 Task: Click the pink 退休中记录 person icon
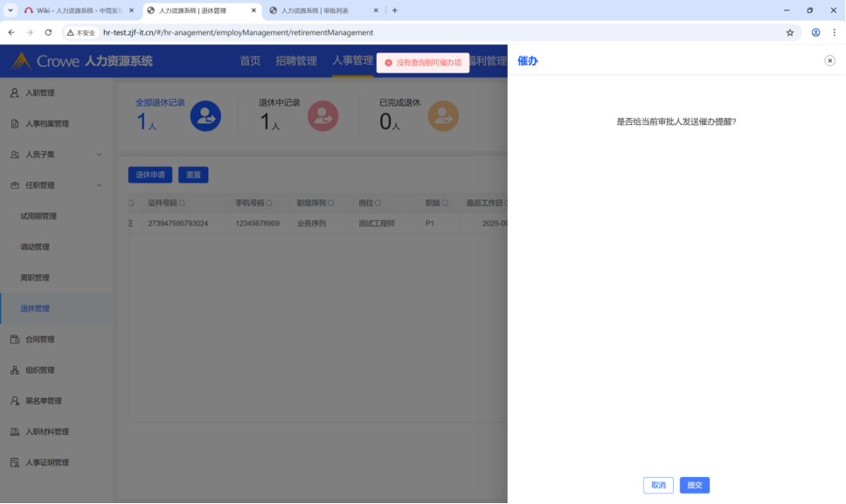point(322,116)
